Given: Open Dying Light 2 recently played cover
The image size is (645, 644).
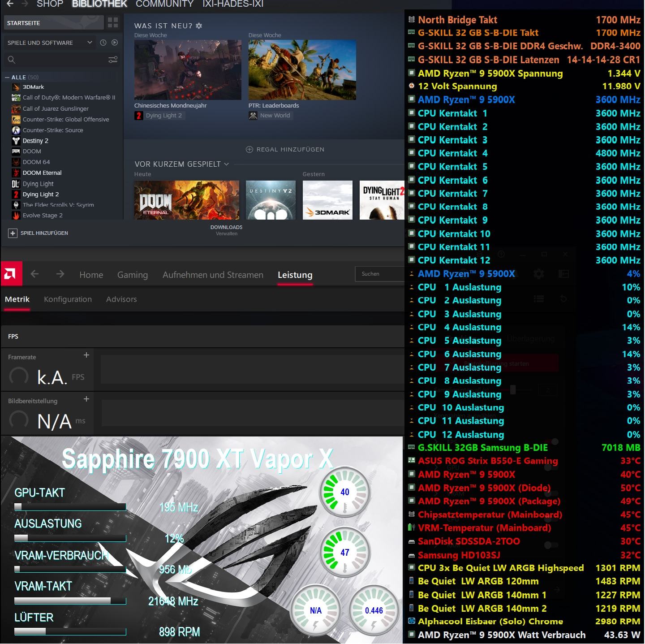Looking at the screenshot, I should [382, 200].
